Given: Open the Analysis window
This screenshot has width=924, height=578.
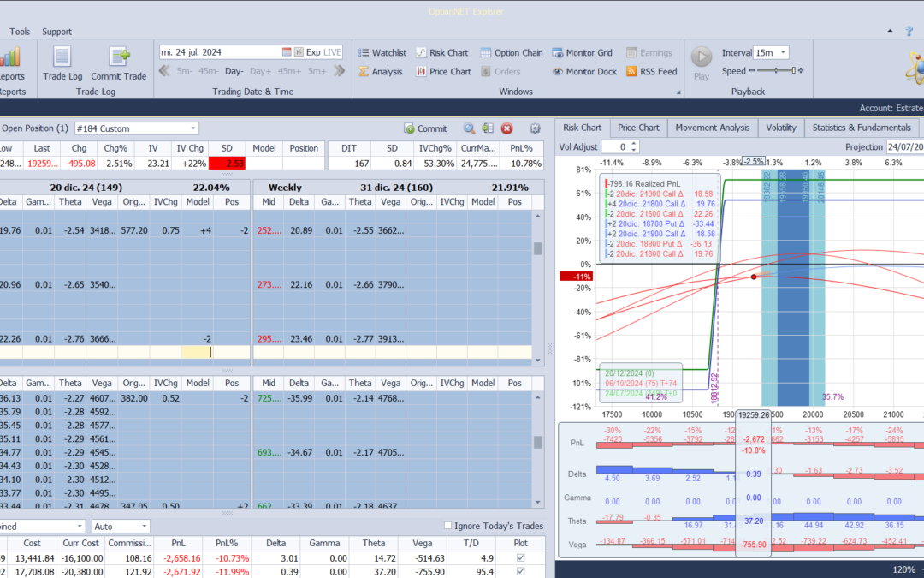Looking at the screenshot, I should click(380, 71).
